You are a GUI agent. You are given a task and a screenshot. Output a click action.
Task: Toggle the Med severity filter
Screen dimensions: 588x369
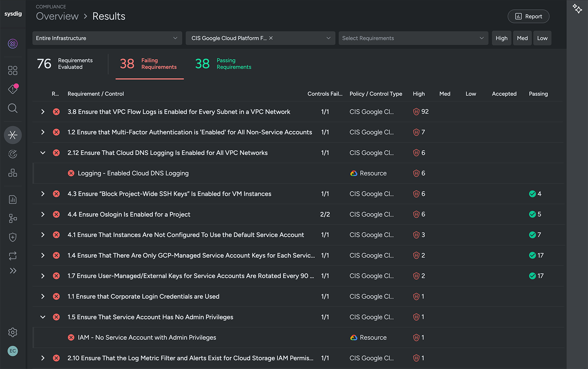point(522,38)
